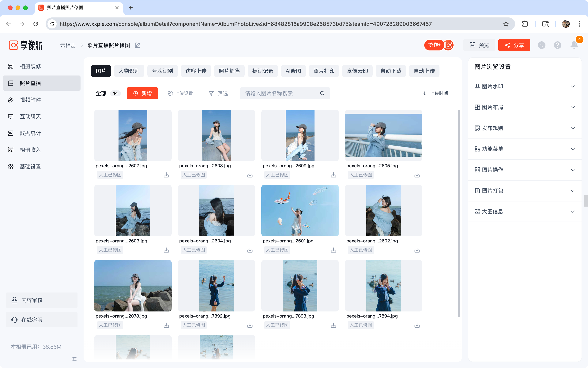Open 在线客服

[x=42, y=320]
